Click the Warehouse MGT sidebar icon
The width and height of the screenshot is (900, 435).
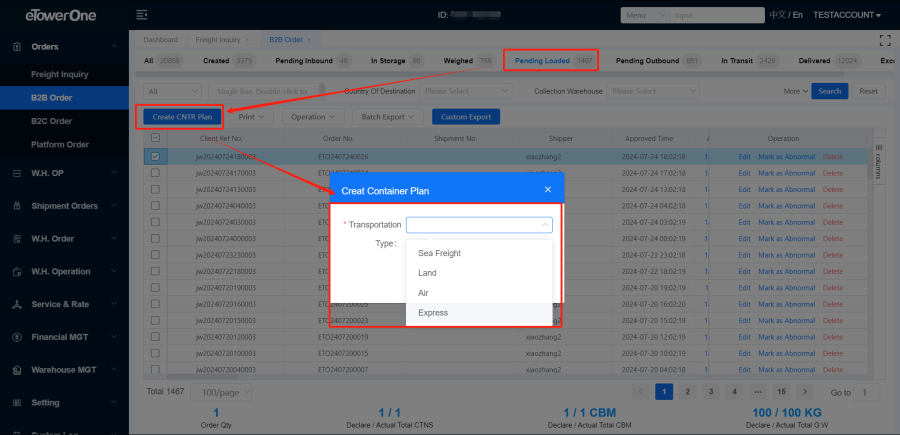tap(15, 370)
